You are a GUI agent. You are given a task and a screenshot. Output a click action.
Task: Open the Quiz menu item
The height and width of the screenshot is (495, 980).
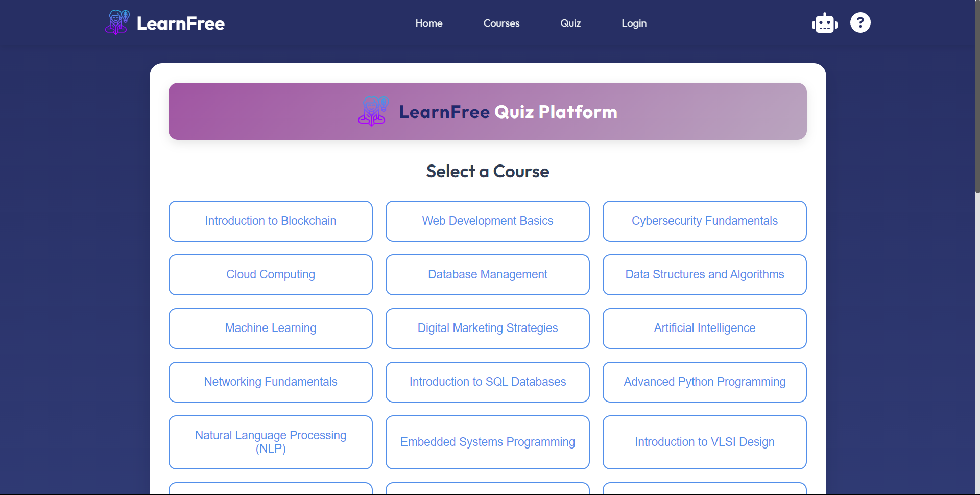(570, 23)
